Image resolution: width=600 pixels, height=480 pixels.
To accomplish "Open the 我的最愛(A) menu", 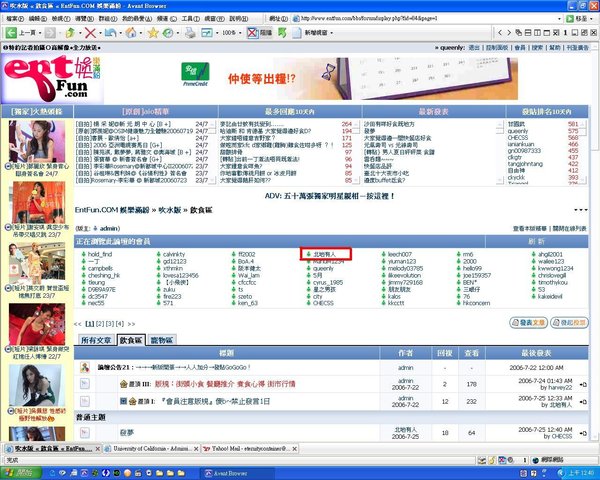I will [x=137, y=18].
